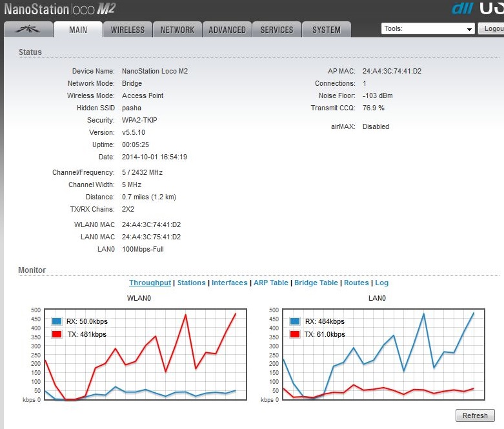Open the Stations monitor link
504x429 pixels.
coord(191,283)
